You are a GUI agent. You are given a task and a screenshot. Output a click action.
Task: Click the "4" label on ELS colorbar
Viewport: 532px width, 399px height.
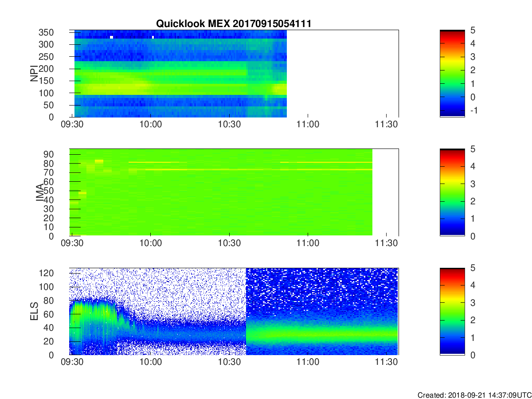pos(473,285)
